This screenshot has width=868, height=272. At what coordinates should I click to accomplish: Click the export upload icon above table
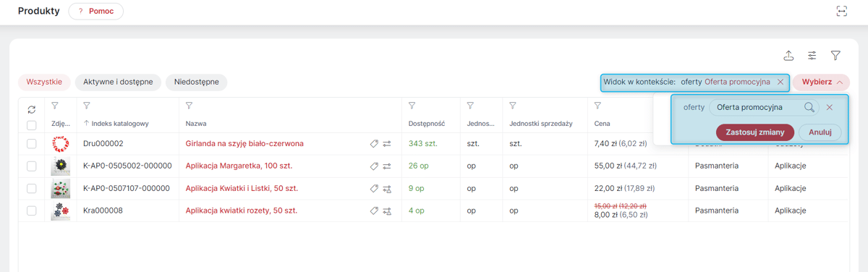(x=788, y=56)
